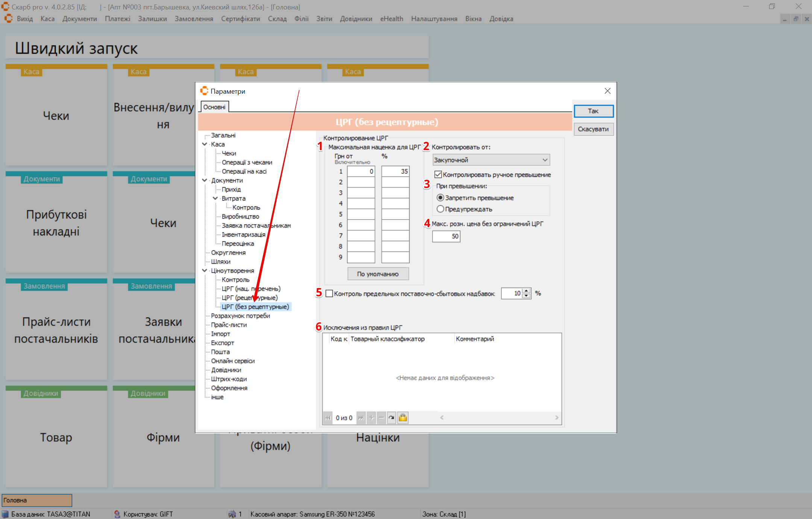The image size is (812, 519).
Task: Click the delete record minus icon
Action: (381, 417)
